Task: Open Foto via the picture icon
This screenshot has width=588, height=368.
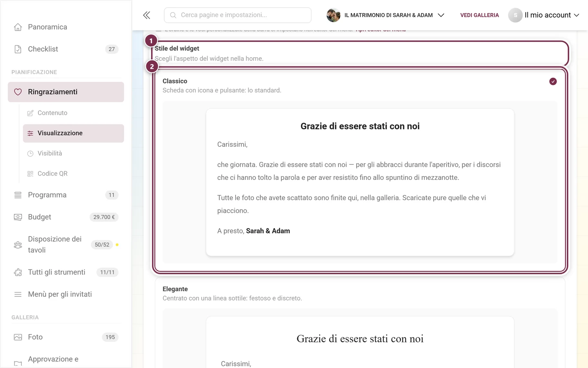Action: tap(18, 337)
